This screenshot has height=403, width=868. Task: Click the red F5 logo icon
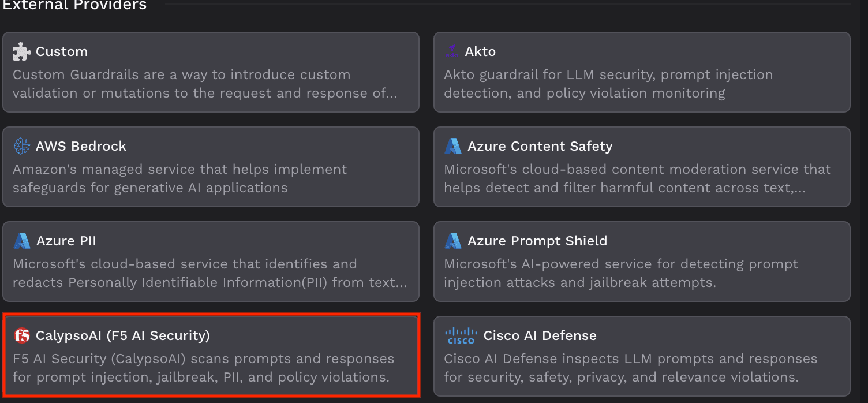[22, 335]
